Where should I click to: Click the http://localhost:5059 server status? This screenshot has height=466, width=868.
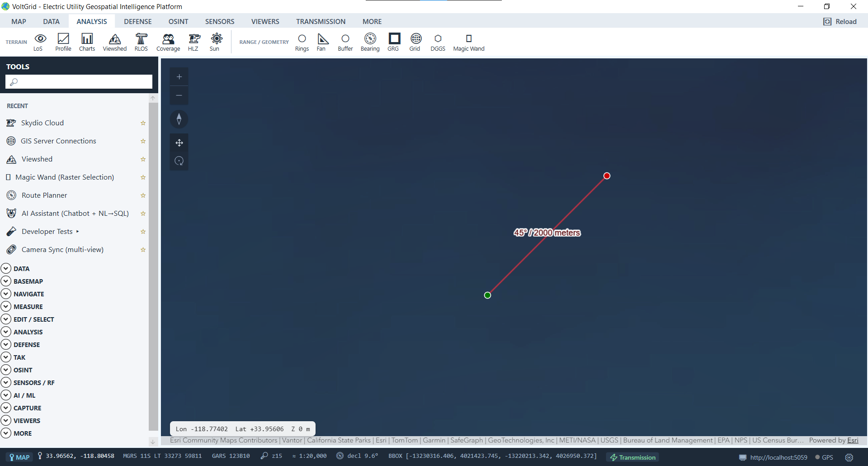774,457
